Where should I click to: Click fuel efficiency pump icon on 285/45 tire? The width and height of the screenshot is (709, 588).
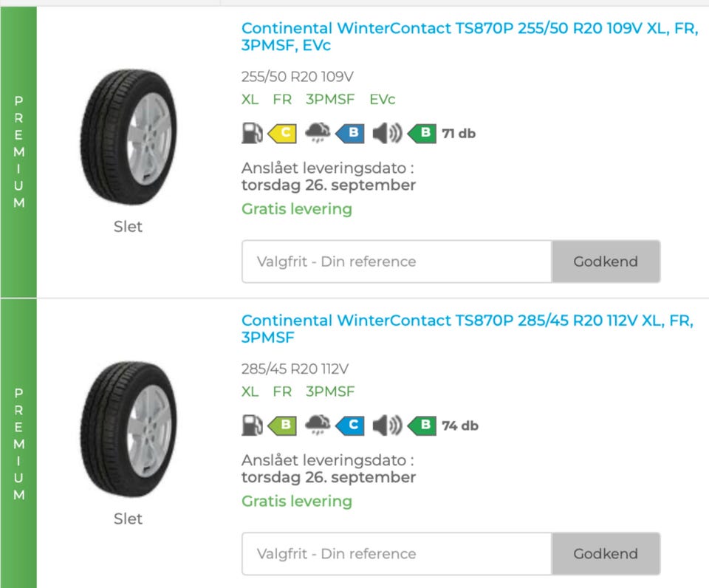[253, 425]
